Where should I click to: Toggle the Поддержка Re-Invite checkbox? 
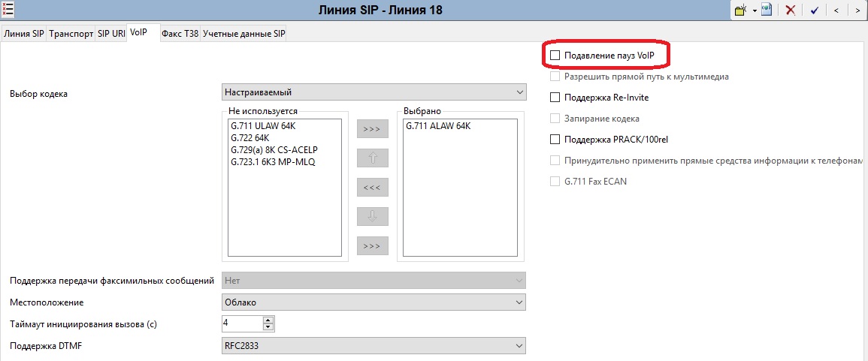pos(555,98)
